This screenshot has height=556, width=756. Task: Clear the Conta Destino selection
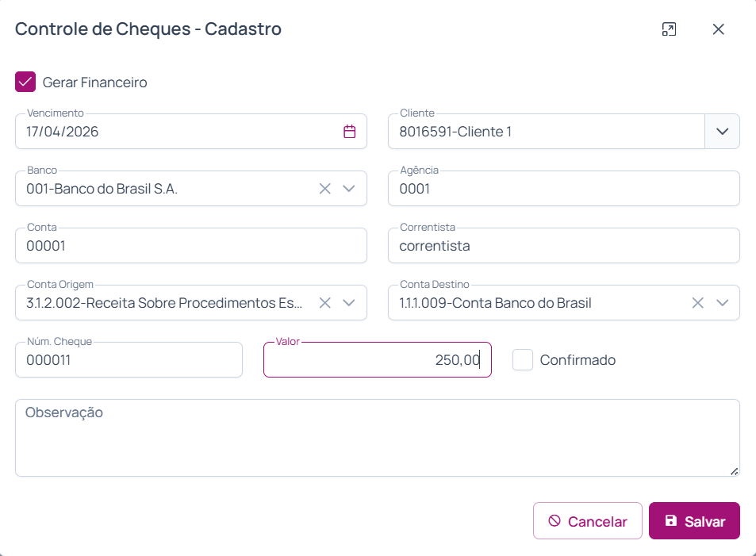697,303
